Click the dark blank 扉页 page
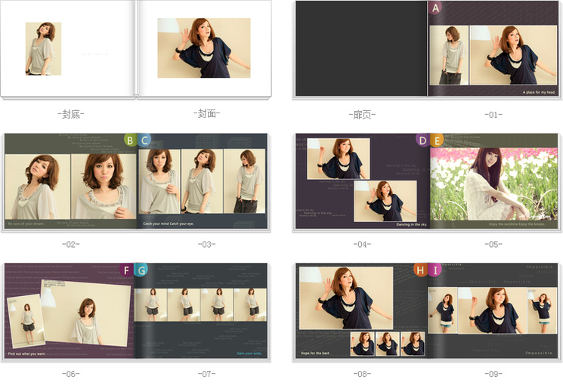 [x=361, y=48]
